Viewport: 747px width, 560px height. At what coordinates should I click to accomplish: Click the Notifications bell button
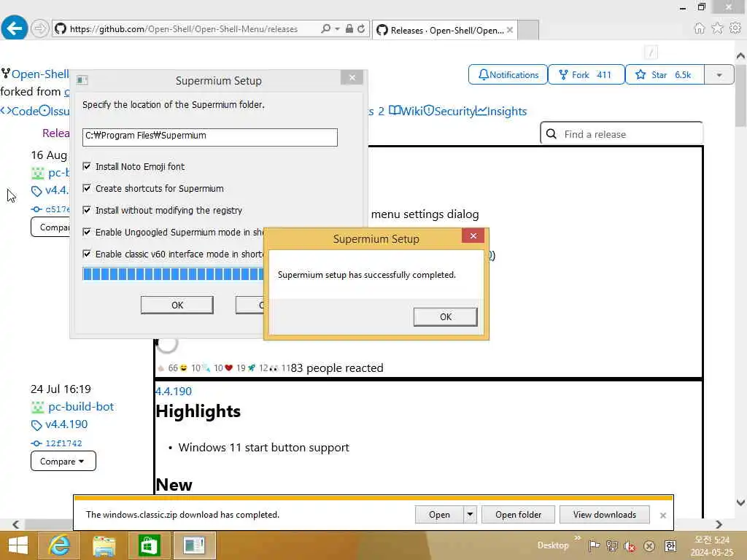[508, 75]
